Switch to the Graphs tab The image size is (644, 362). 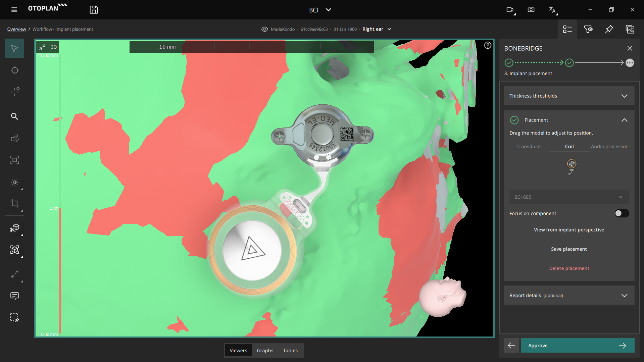click(265, 351)
